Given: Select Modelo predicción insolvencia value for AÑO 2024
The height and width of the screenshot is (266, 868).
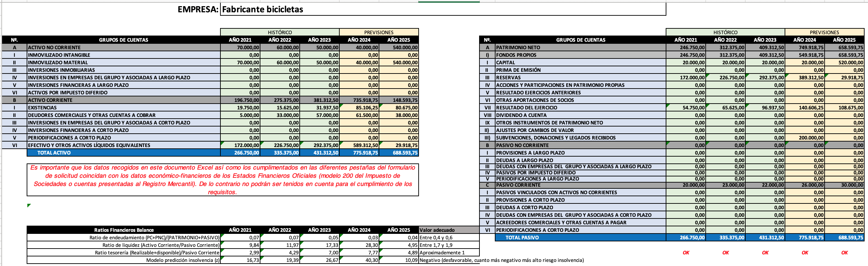Looking at the screenshot, I should click(x=359, y=260).
